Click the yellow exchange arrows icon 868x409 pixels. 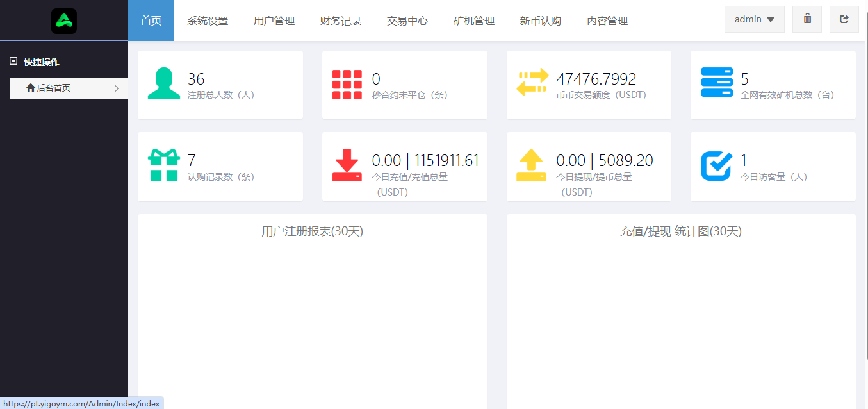coord(532,83)
